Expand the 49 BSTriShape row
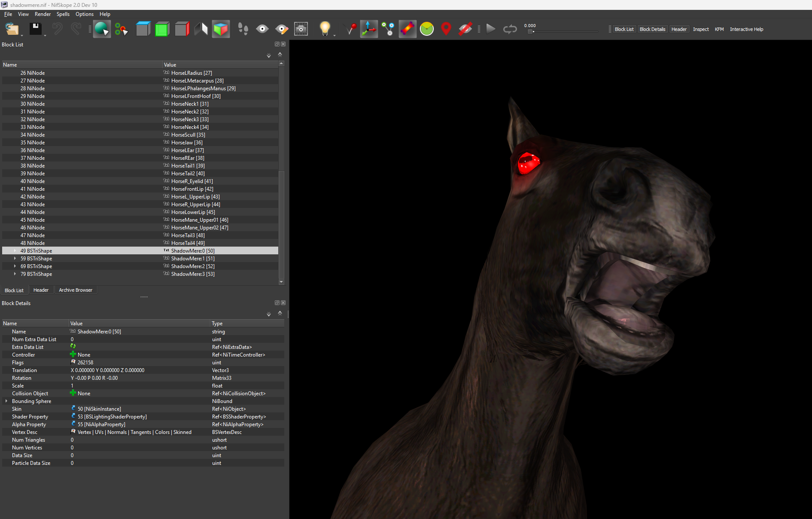The image size is (812, 519). click(15, 251)
